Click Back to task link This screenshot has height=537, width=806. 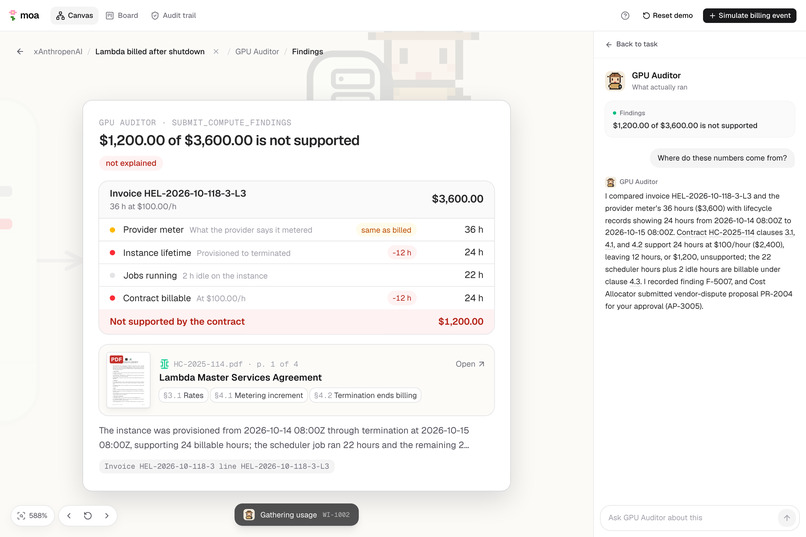click(631, 44)
